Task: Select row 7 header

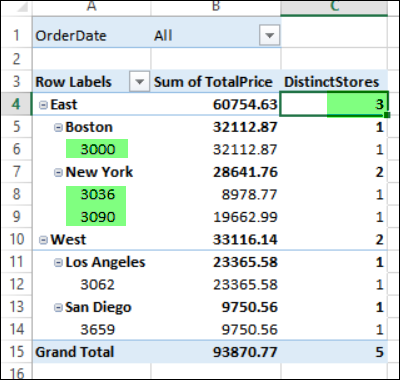Action: tap(16, 172)
